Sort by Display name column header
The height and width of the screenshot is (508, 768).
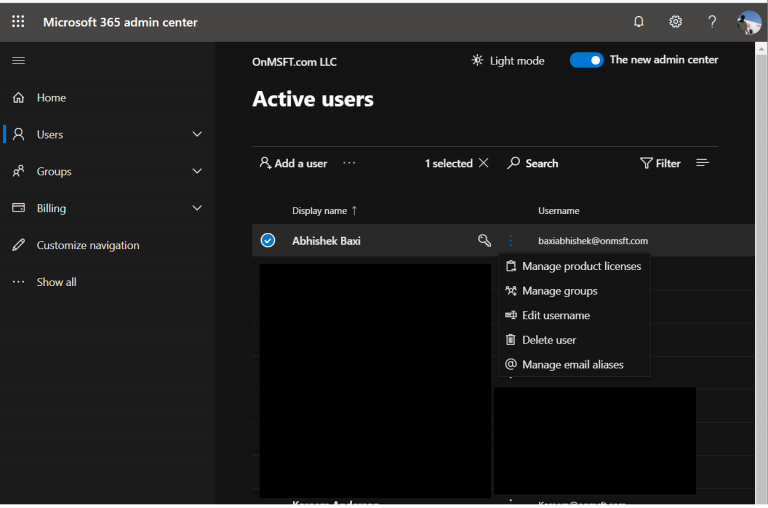pos(324,211)
